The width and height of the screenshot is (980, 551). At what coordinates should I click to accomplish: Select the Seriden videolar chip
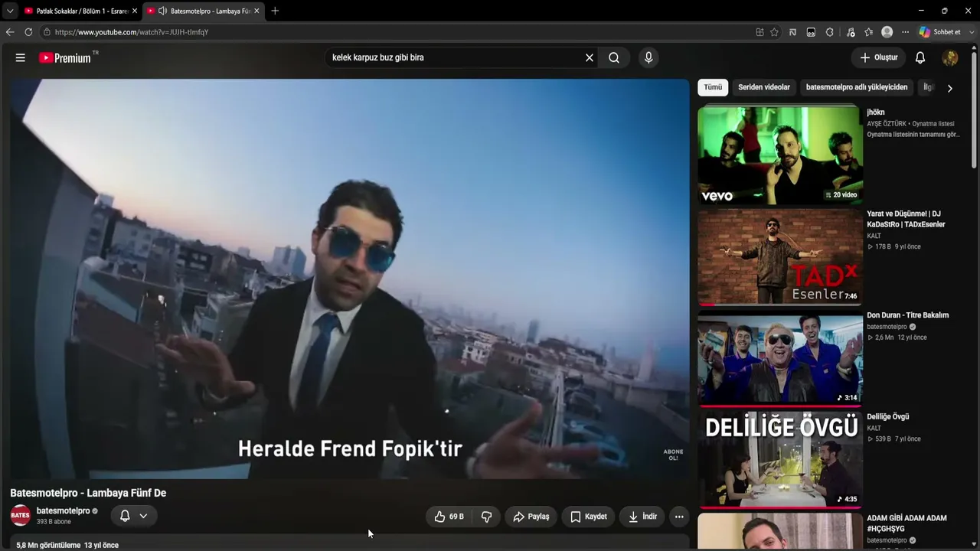[764, 87]
